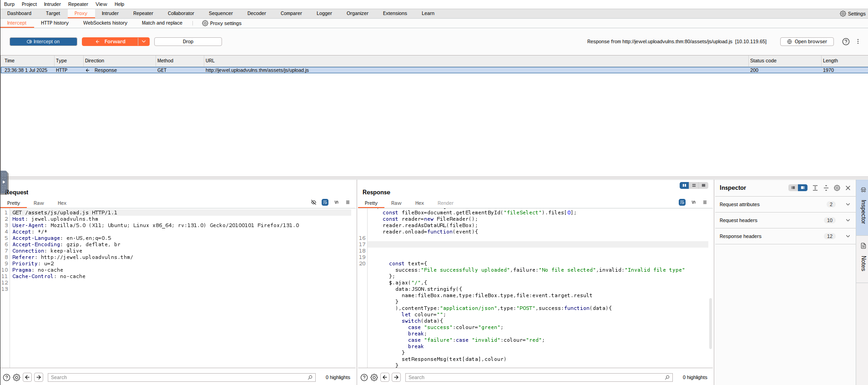Toggle line wrap in Response panel
This screenshot has width=868, height=385.
point(682,203)
